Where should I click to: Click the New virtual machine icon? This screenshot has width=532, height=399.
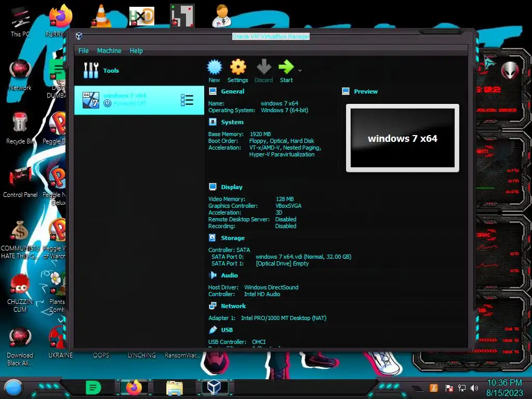tap(215, 67)
